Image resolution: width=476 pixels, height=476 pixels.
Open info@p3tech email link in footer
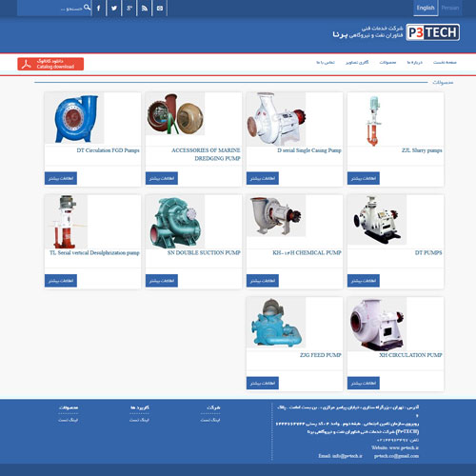pyautogui.click(x=340, y=456)
